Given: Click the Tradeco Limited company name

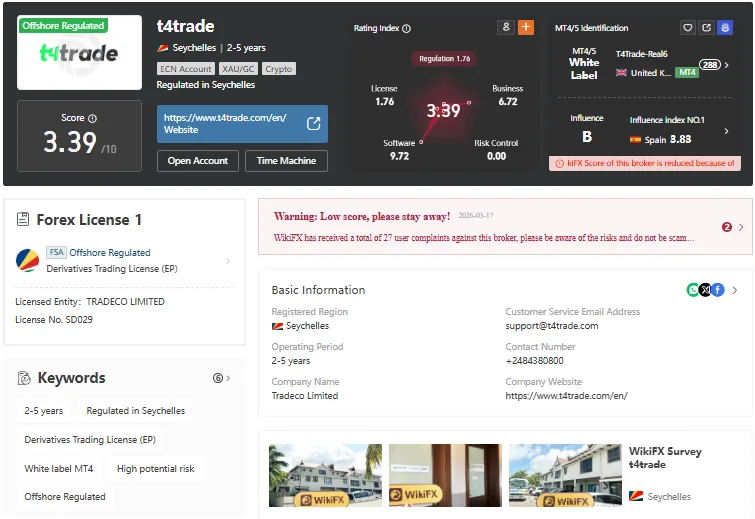Looking at the screenshot, I should tap(305, 396).
